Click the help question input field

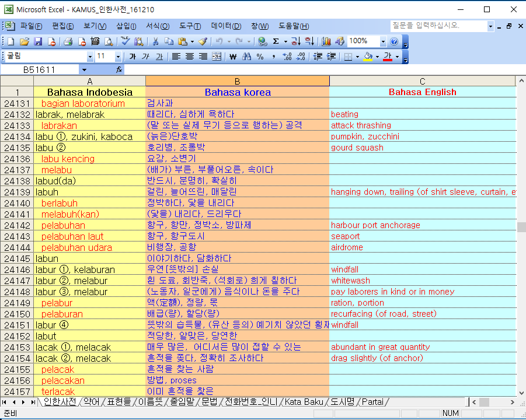pyautogui.click(x=439, y=26)
